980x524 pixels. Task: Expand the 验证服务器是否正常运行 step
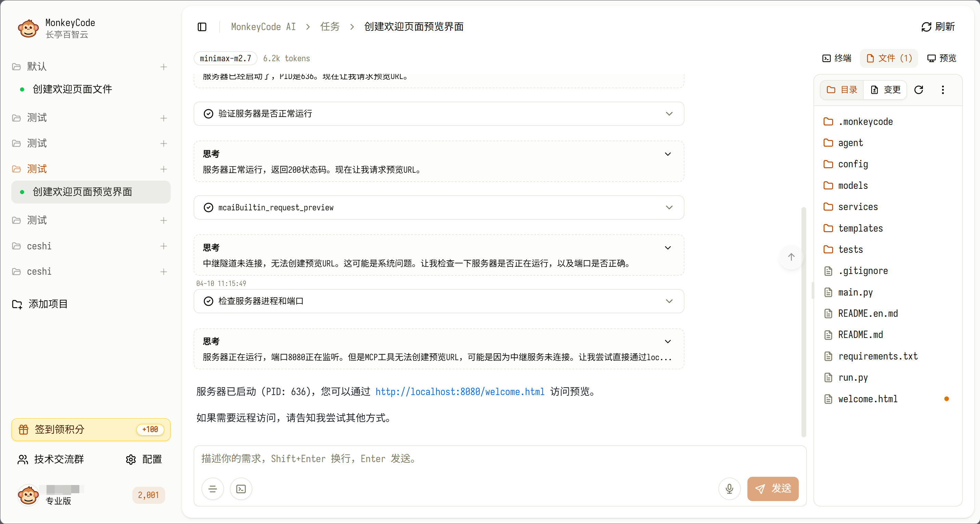[669, 114]
